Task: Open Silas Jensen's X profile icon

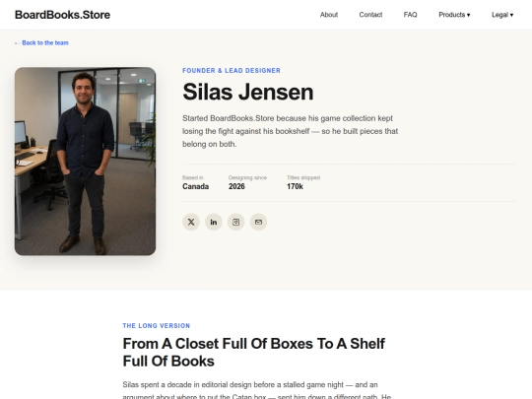Action: (x=191, y=222)
